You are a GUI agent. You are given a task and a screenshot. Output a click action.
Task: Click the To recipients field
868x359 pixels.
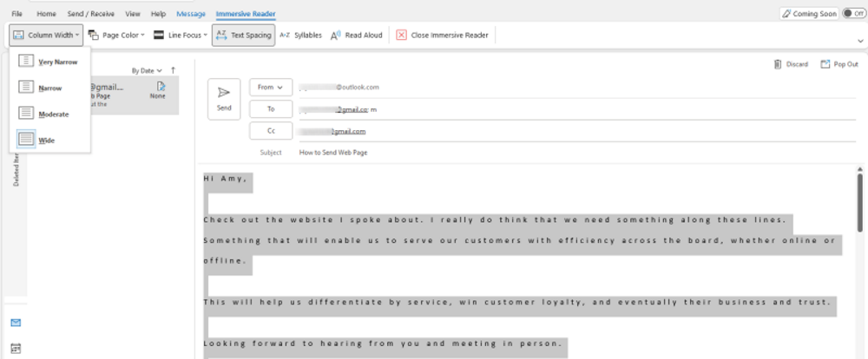[577, 109]
